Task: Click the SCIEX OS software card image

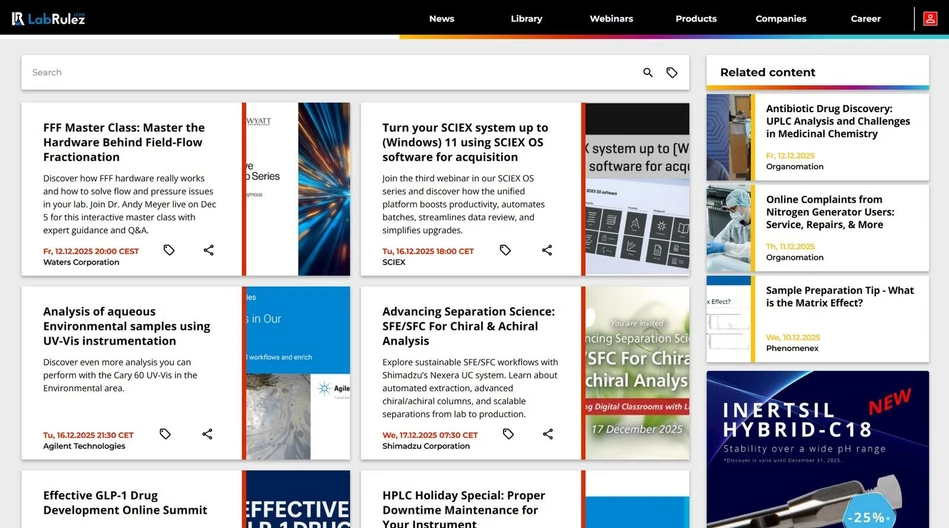Action: (637, 189)
